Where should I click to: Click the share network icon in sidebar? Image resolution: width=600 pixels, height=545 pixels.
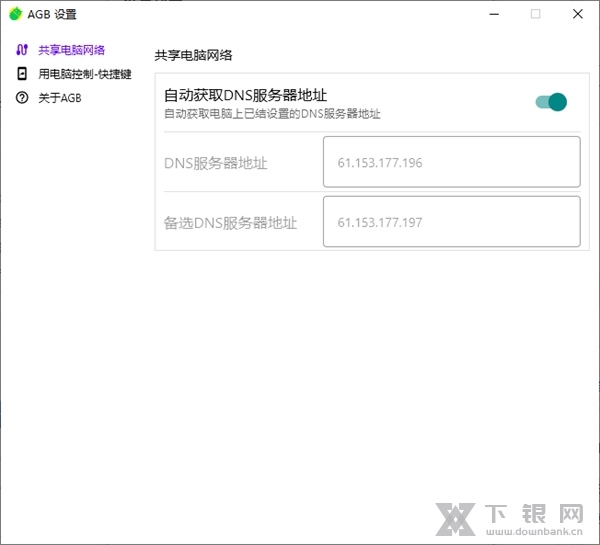tap(22, 50)
